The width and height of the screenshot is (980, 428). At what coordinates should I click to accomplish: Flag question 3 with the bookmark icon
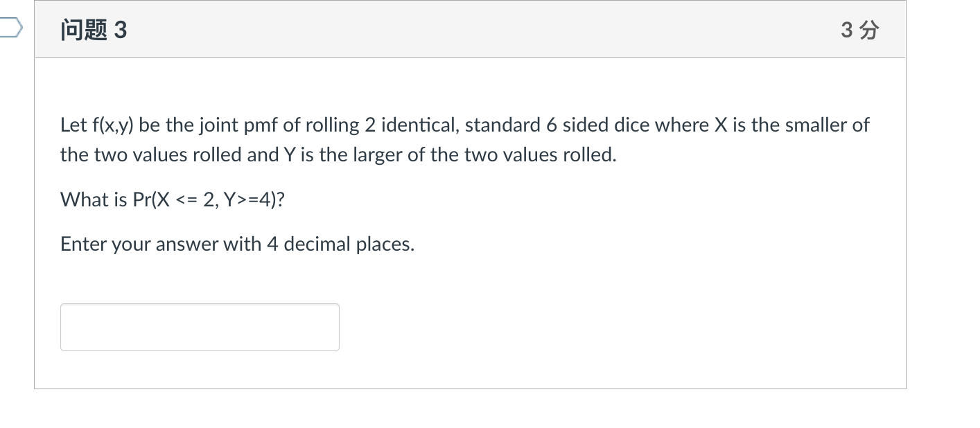tap(10, 28)
